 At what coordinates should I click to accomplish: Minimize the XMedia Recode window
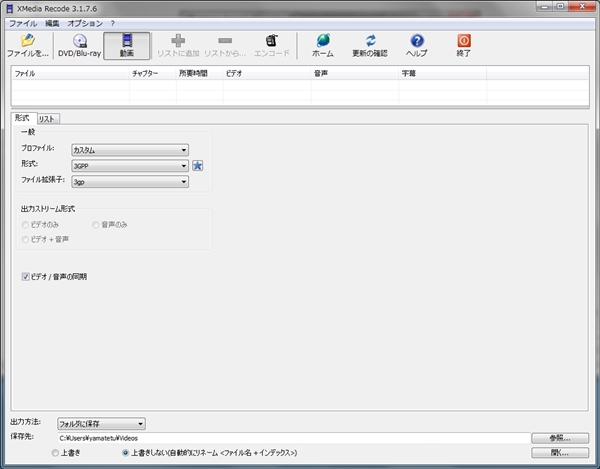coord(544,7)
